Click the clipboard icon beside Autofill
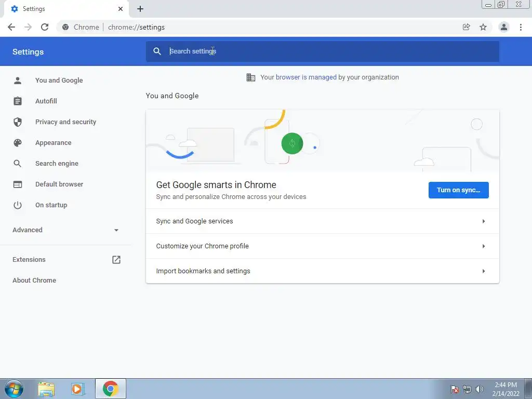 18,101
